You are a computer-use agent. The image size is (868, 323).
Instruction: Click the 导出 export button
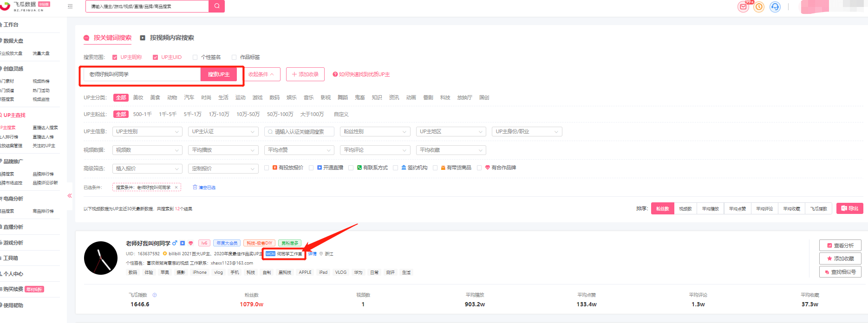[850, 208]
